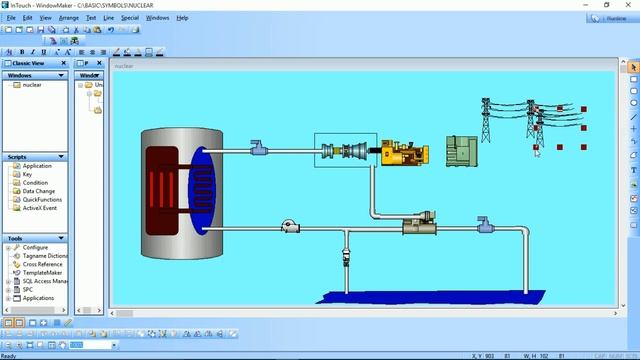Click the Rotate clockwise icon

pyautogui.click(x=187, y=333)
